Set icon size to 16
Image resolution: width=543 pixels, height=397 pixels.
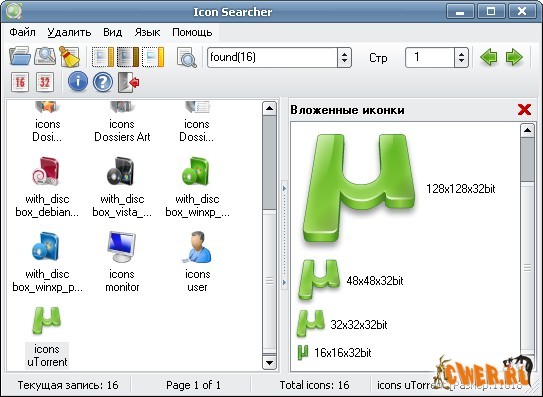click(x=20, y=82)
